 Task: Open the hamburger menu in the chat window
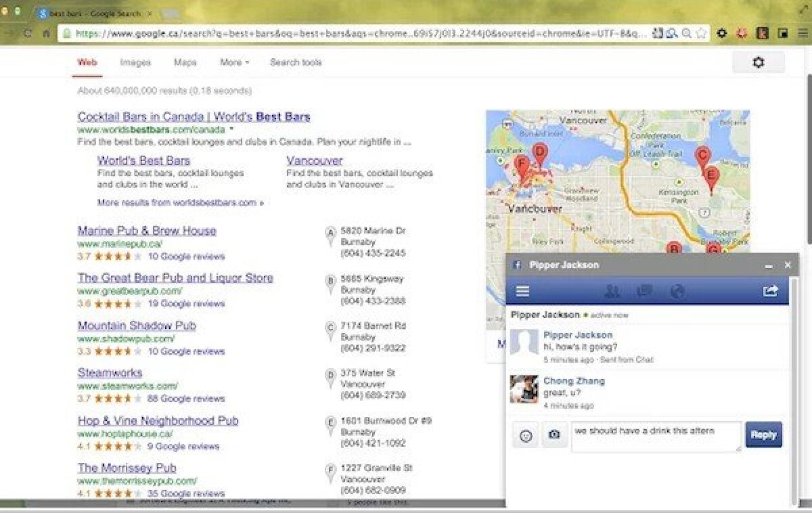point(522,290)
